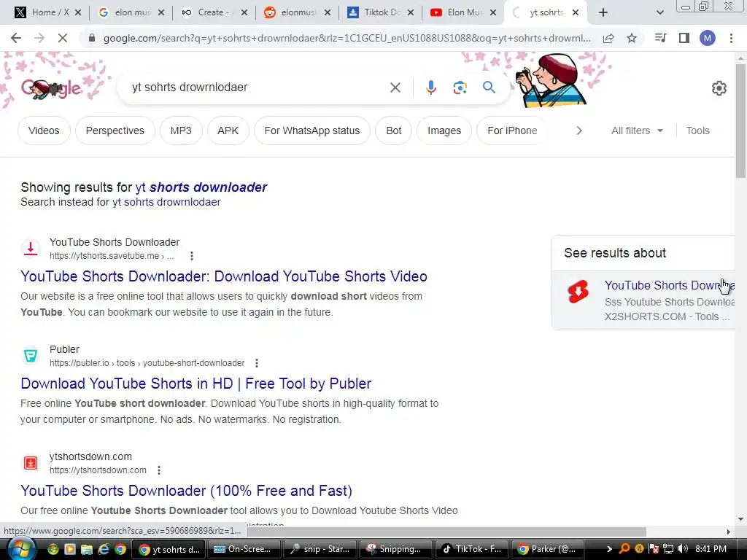Open Chrome profile M avatar
This screenshot has height=560, width=747.
coord(708,38)
